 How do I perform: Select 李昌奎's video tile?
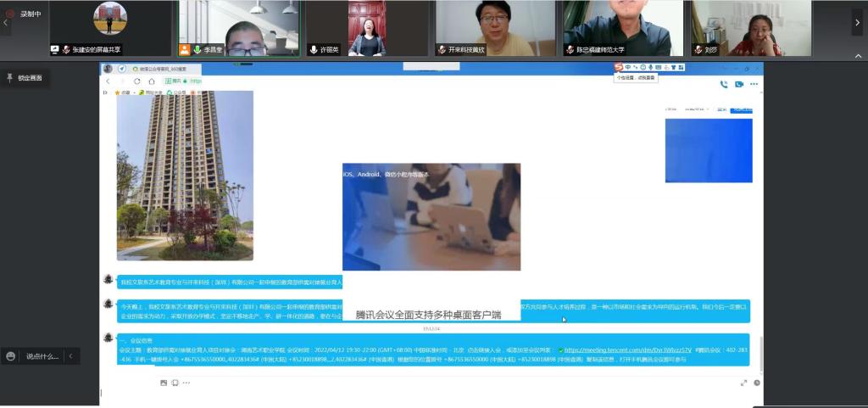click(x=239, y=28)
